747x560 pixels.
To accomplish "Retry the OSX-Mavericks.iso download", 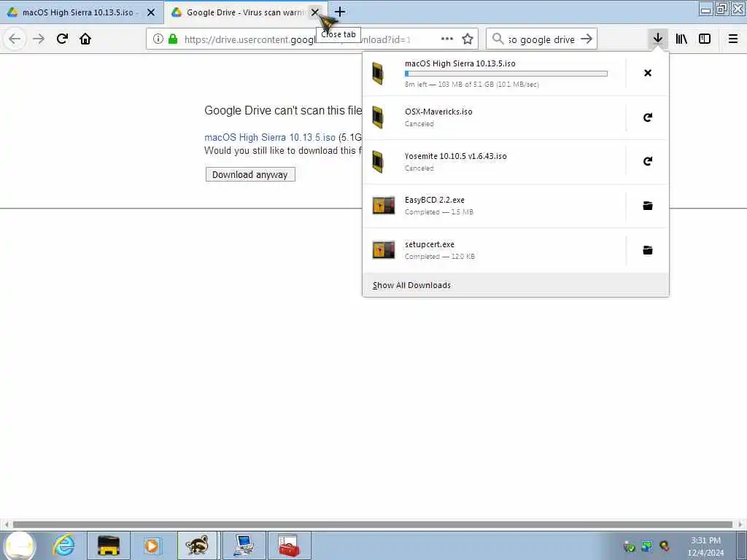I will click(x=648, y=117).
